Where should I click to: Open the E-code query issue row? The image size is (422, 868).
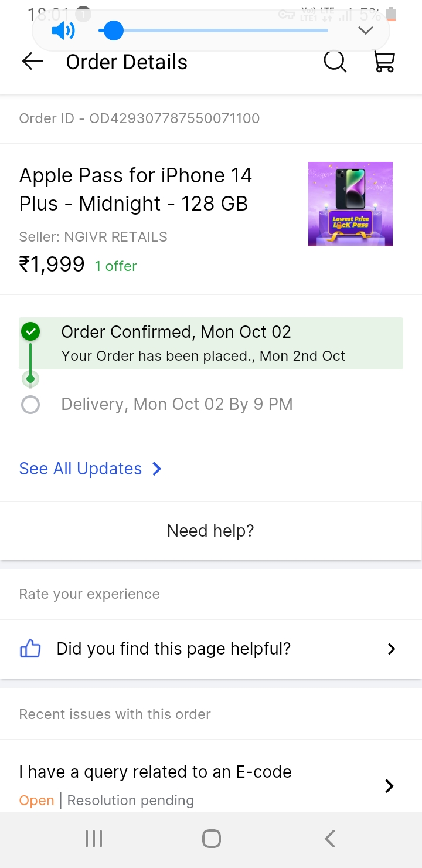[x=155, y=772]
